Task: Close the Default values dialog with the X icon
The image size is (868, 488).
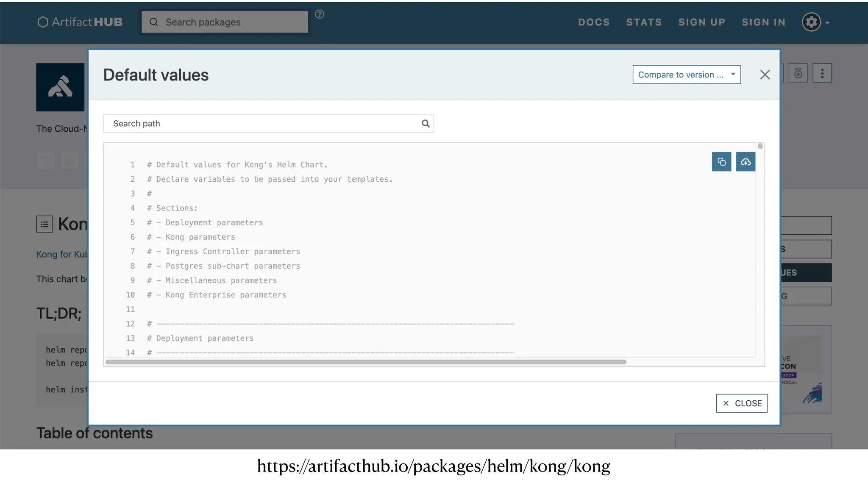Action: 765,75
